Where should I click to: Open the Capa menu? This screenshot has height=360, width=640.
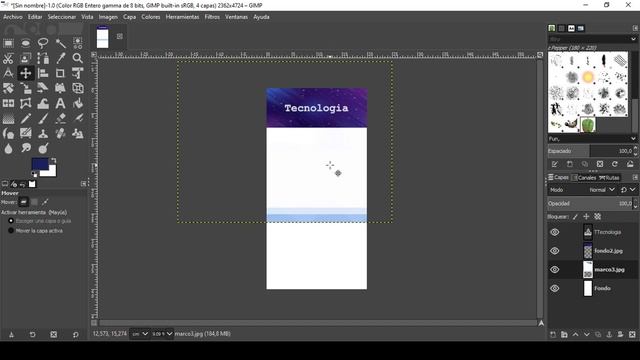coord(129,17)
